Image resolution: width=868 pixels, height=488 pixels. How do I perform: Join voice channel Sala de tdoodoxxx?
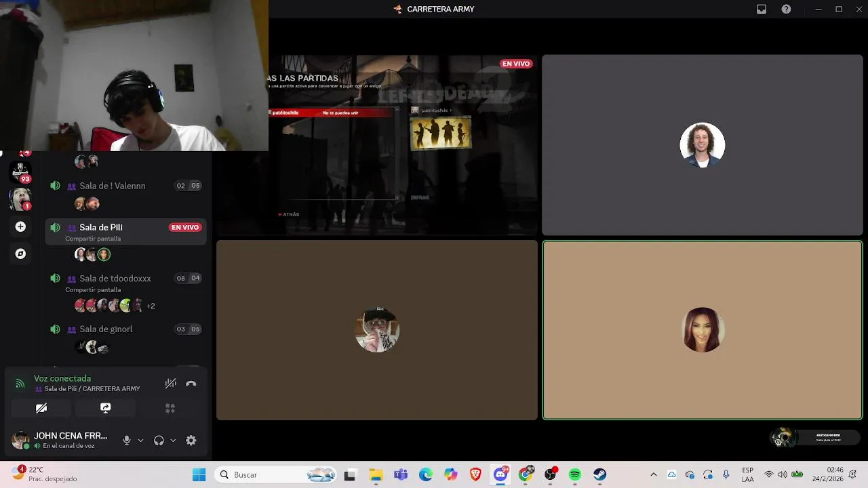click(x=126, y=283)
